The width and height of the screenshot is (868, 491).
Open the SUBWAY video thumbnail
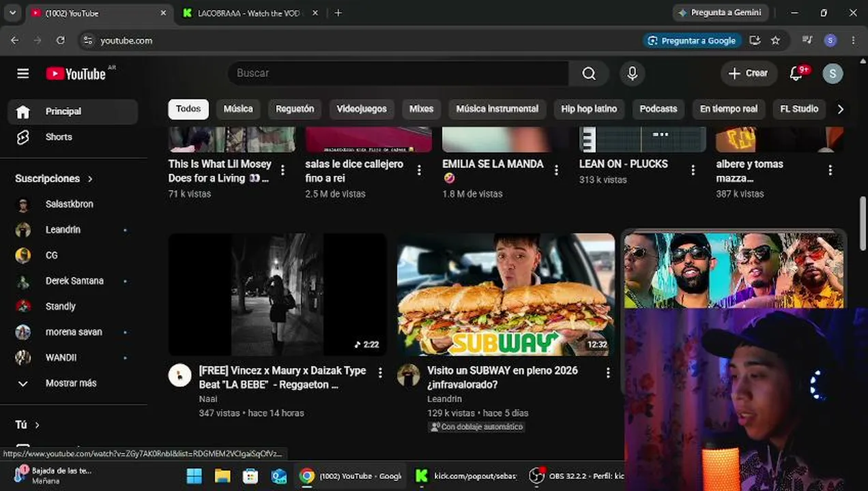(x=506, y=295)
